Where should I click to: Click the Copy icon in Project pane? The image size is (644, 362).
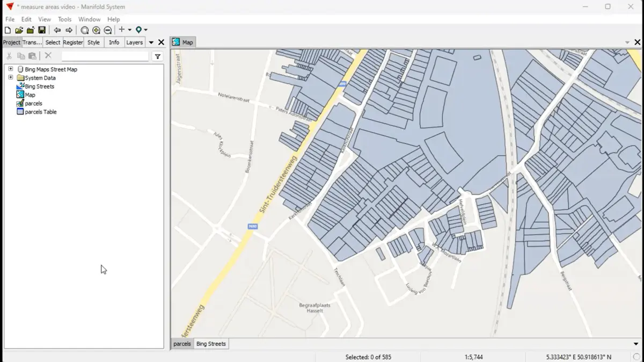tap(21, 56)
